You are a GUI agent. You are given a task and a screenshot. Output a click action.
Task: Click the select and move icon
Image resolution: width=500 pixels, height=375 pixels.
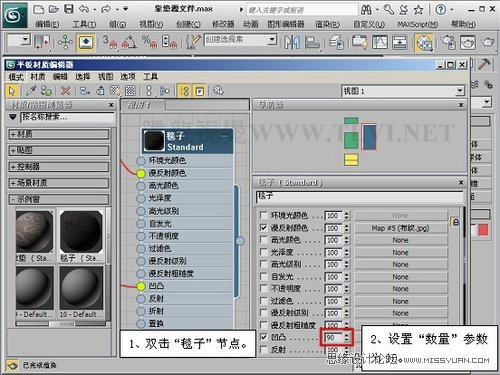coord(65,42)
